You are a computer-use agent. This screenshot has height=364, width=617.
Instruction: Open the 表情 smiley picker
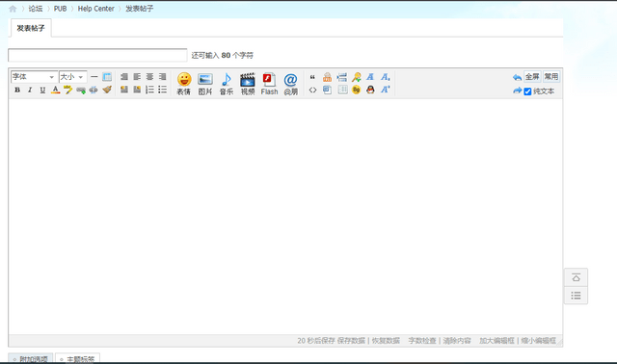pos(184,84)
